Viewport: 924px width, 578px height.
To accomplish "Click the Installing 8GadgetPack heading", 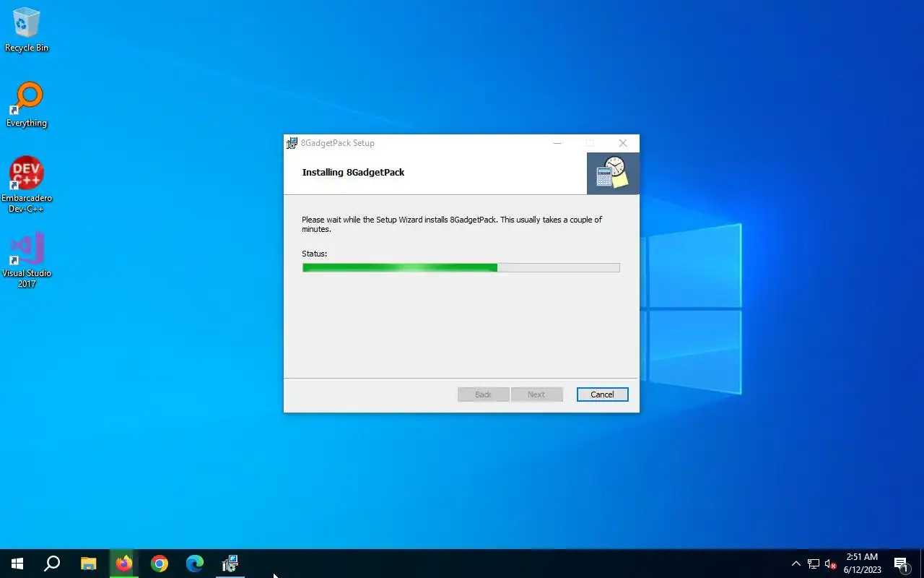I will point(353,173).
